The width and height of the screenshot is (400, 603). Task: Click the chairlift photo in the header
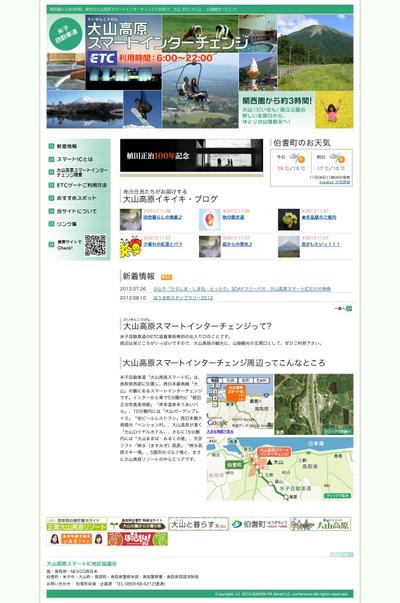pyautogui.click(x=200, y=92)
